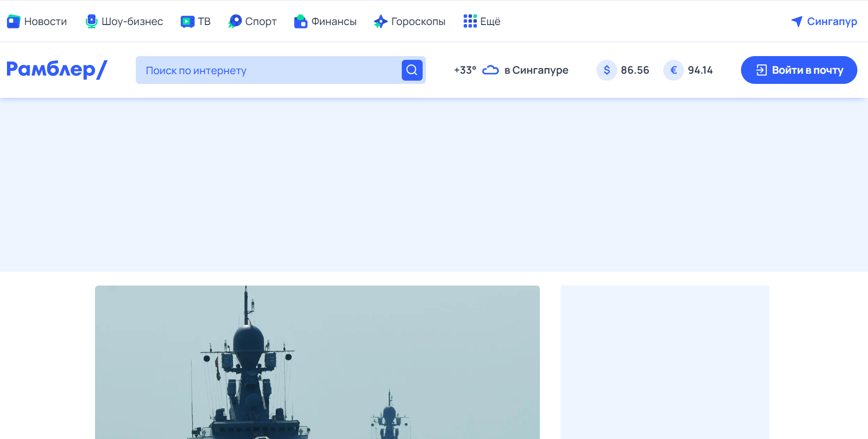Click the location arrow icon near Сингапур
Screen dimensions: 868x439
[797, 21]
